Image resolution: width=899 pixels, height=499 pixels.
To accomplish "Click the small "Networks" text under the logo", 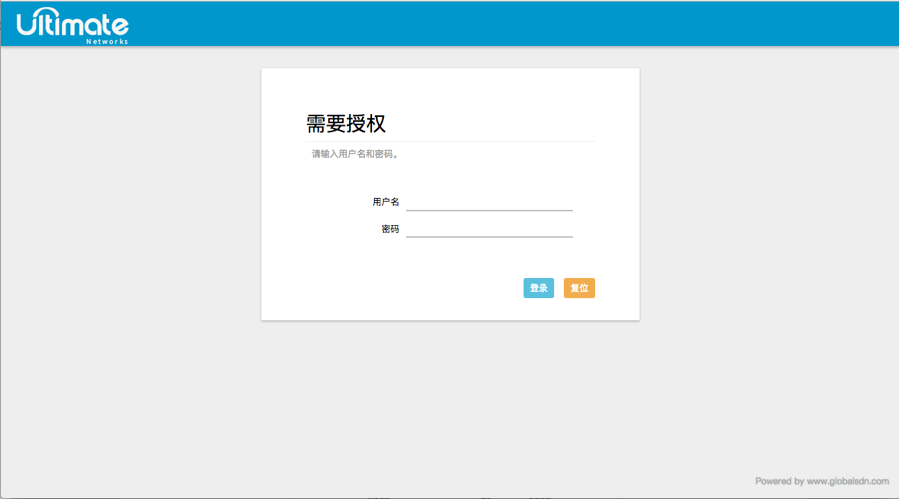I will pos(107,42).
